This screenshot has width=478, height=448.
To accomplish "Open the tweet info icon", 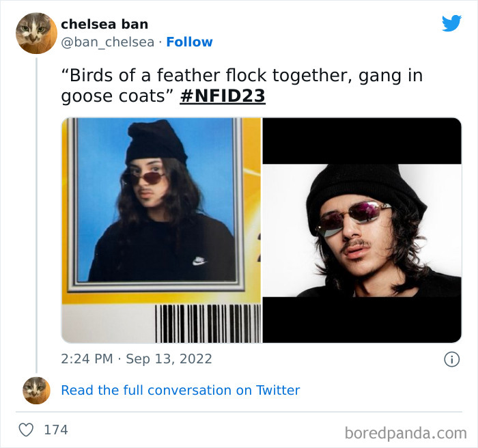I will point(451,359).
